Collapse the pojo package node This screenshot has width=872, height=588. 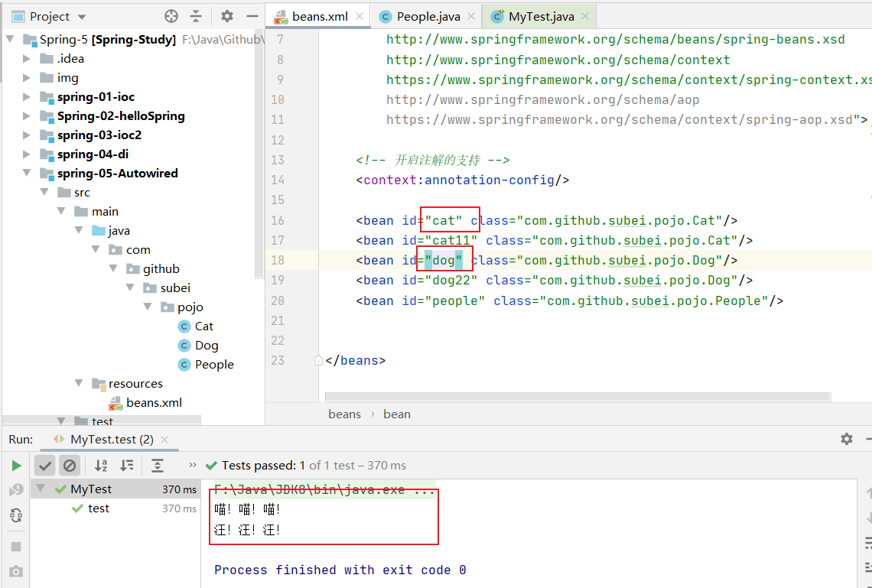point(148,307)
